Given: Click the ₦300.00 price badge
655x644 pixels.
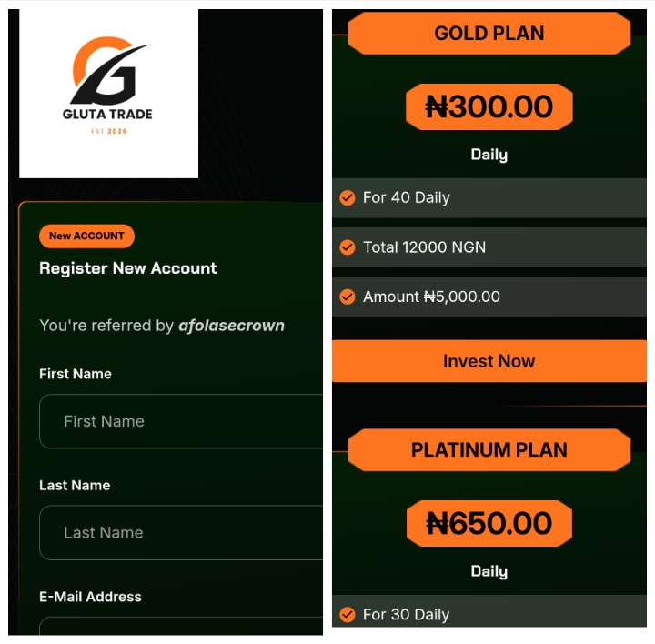Looking at the screenshot, I should tap(489, 107).
